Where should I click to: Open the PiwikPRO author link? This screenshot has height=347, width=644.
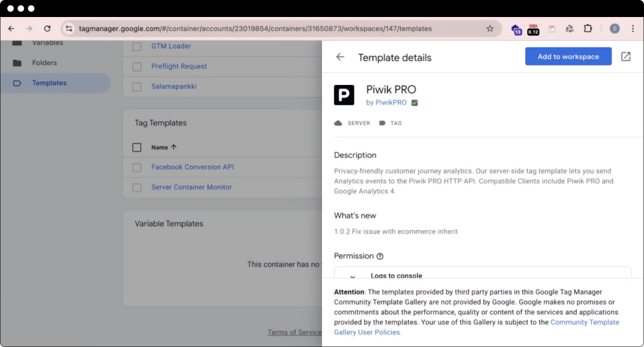[391, 103]
